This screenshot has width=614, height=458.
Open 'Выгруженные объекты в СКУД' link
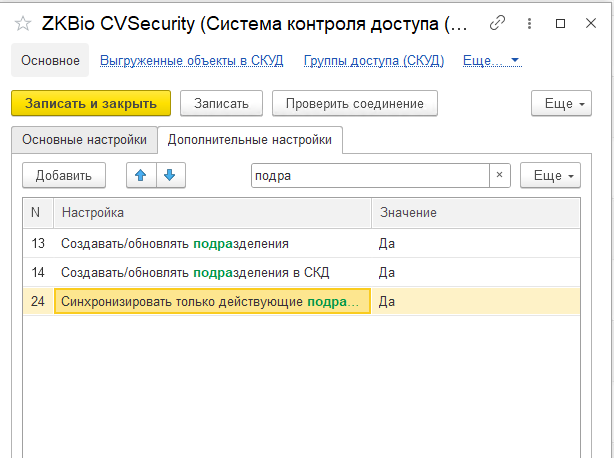click(x=192, y=61)
